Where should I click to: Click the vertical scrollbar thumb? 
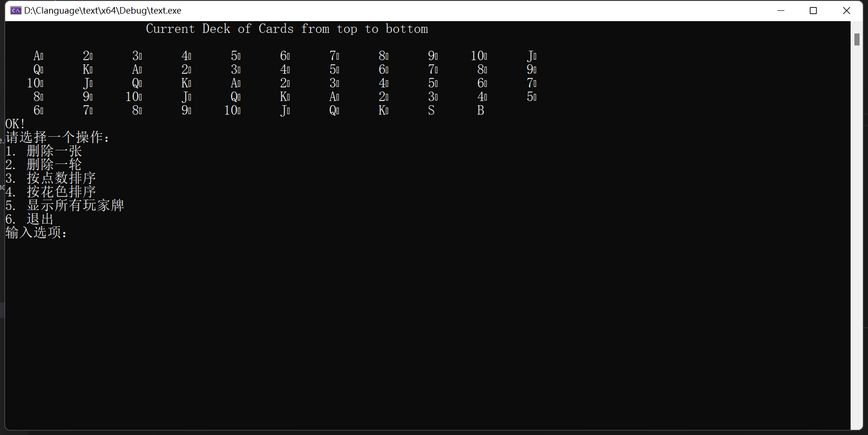pos(857,39)
